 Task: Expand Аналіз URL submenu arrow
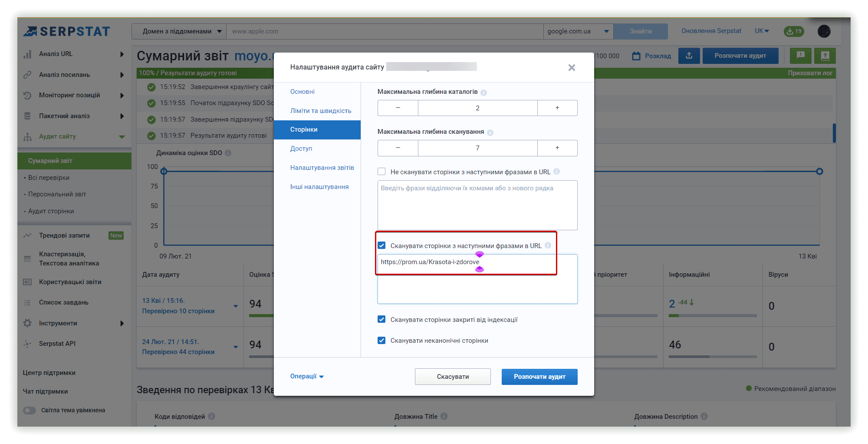click(x=122, y=54)
